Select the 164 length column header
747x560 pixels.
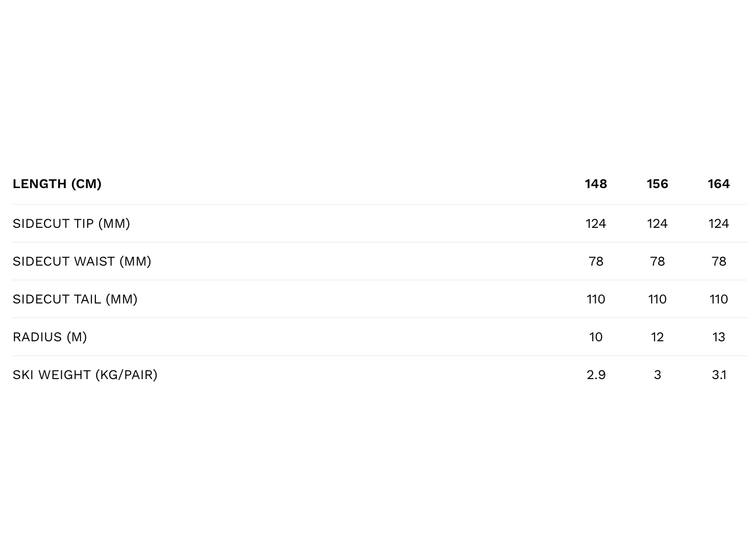point(719,184)
